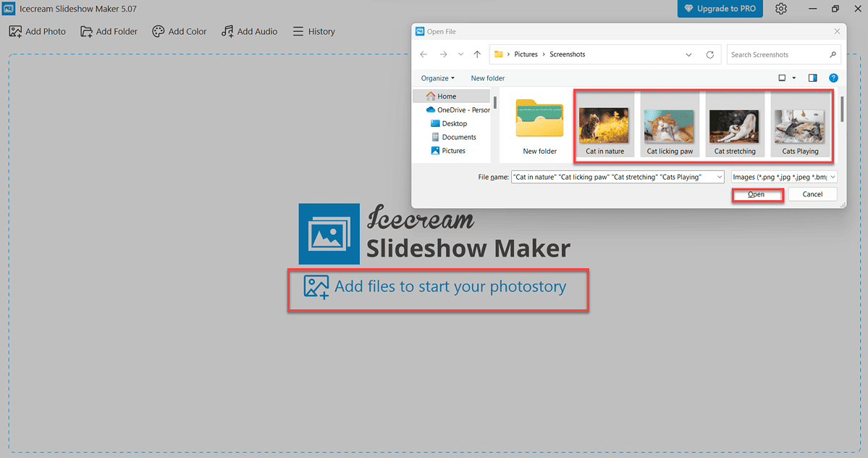Image resolution: width=868 pixels, height=458 pixels.
Task: Select the yellow New folder item
Action: coord(540,126)
